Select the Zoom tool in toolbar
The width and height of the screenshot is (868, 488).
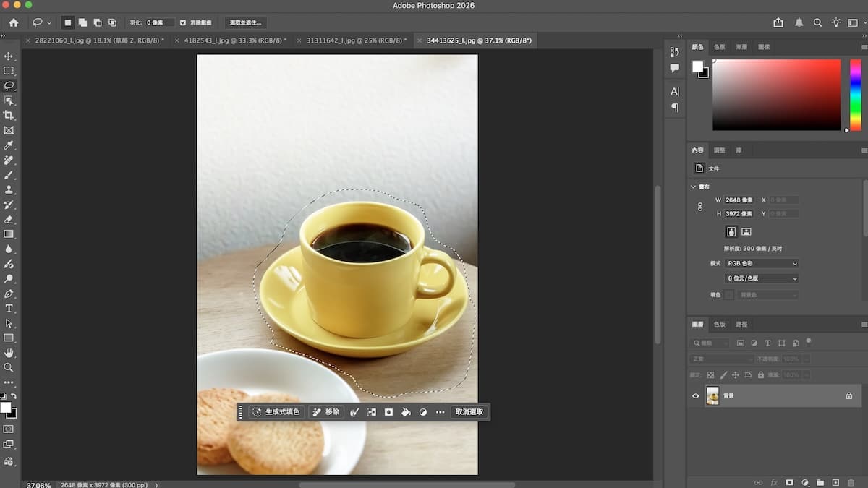[9, 367]
